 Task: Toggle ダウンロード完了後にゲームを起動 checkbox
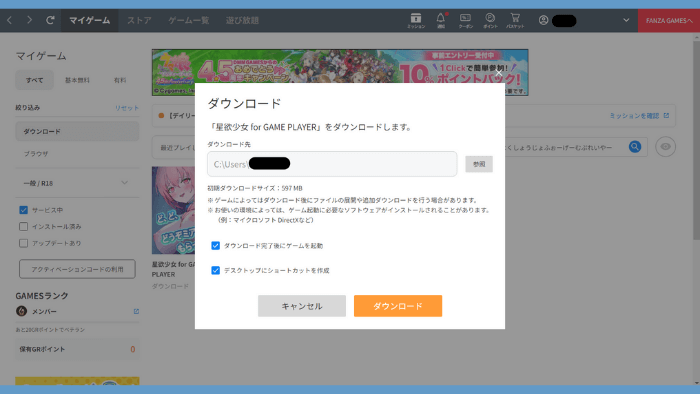click(x=216, y=245)
